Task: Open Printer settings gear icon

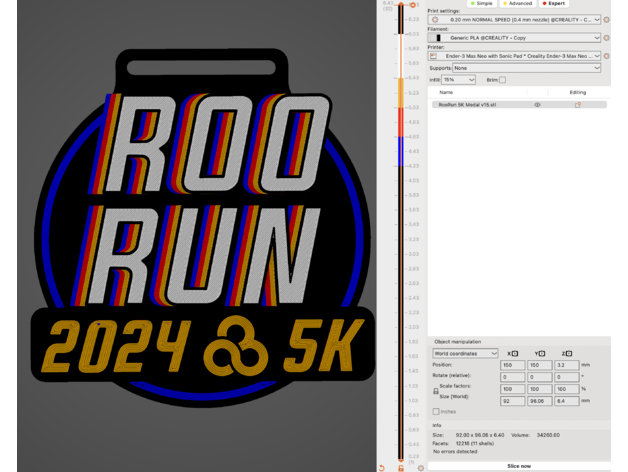Action: point(606,56)
